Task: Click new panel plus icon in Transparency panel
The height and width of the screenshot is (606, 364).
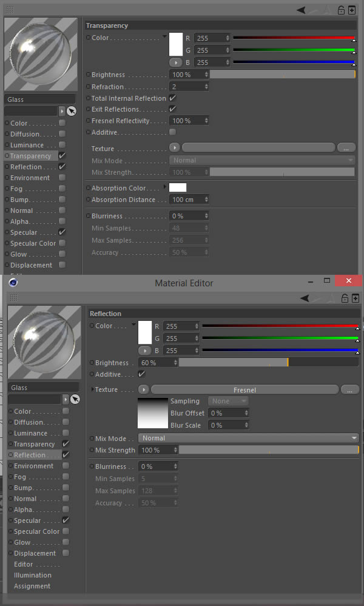Action: coord(352,10)
